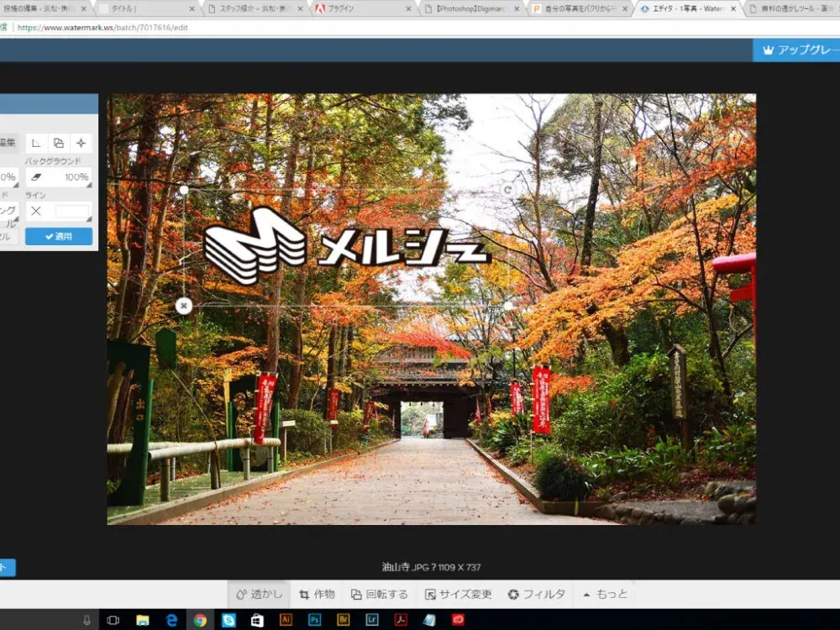
Task: Open Microsoft Edge from the taskbar
Action: click(x=171, y=621)
